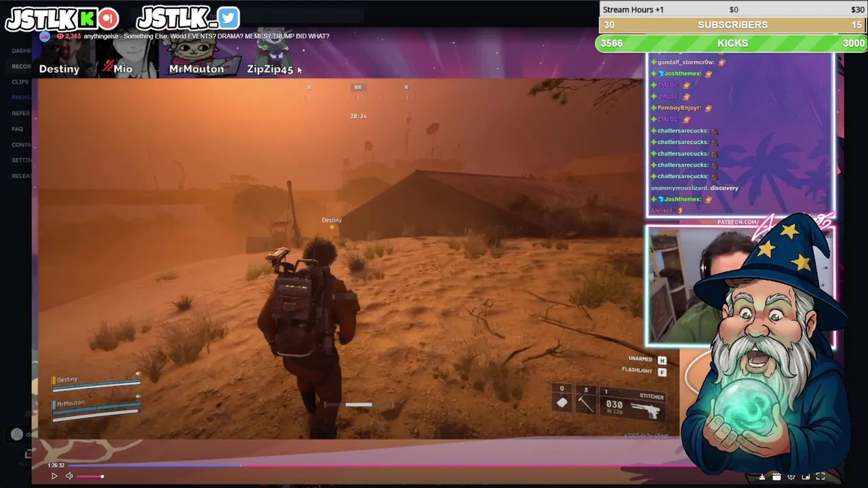
Task: Click the Destiny participant name in the overlay
Action: point(59,68)
